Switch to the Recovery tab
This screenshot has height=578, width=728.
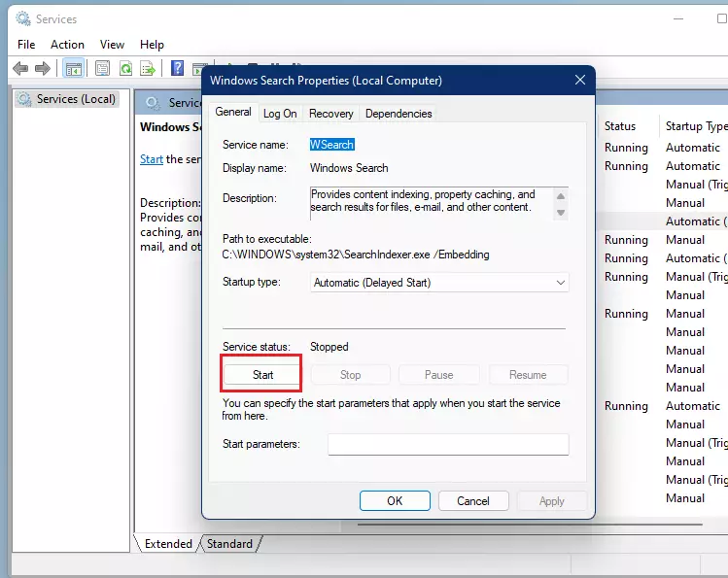click(331, 114)
